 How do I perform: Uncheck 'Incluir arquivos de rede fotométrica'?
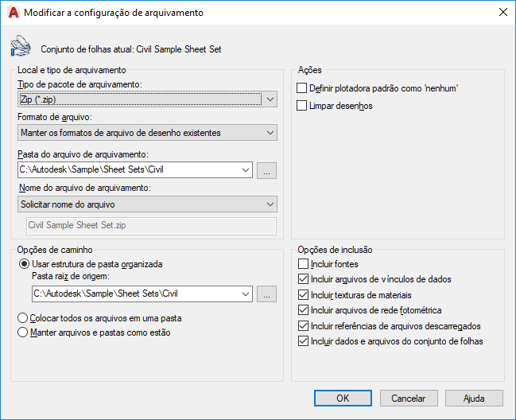[302, 310]
